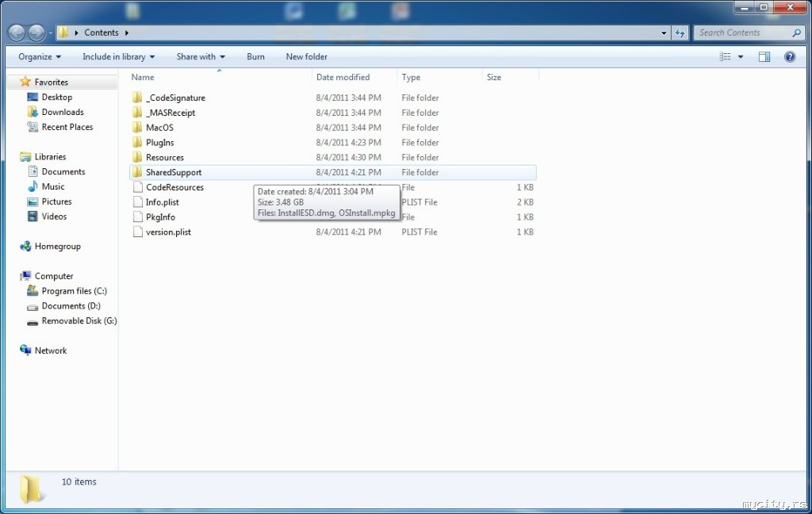
Task: Click the version.plist file icon
Action: pos(138,232)
